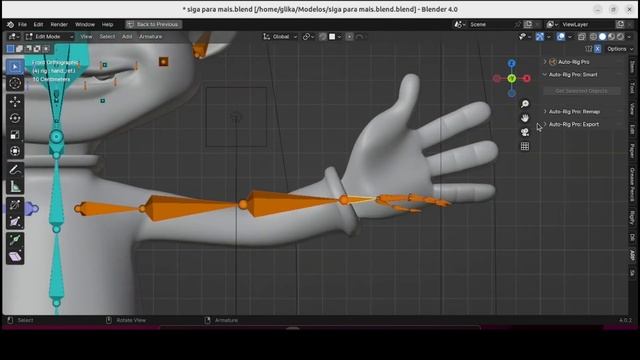Toggle proportional editing
The height and width of the screenshot is (360, 640).
[x=350, y=37]
